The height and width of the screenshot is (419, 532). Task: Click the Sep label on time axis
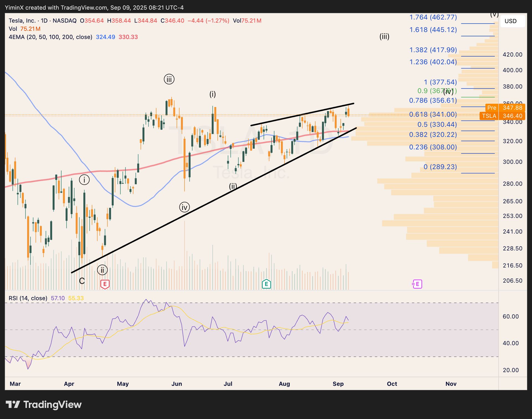click(x=338, y=384)
